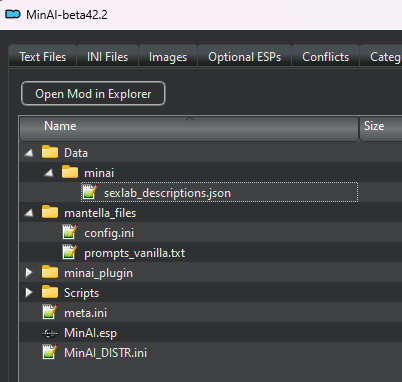Viewport: 402px width, 382px height.
Task: Select meta.ini file name
Action: pyautogui.click(x=85, y=313)
